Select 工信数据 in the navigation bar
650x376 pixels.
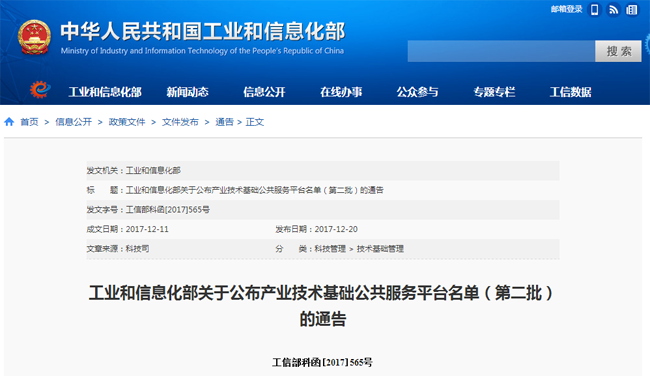pyautogui.click(x=570, y=92)
